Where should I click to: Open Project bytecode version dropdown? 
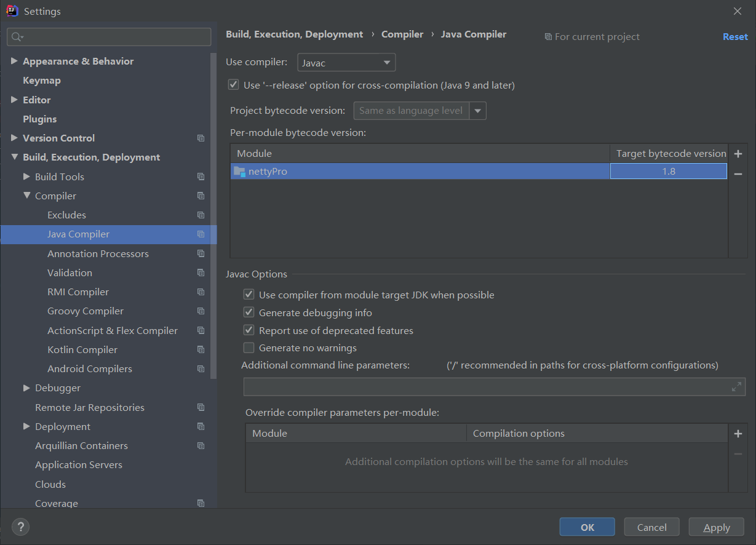[478, 111]
